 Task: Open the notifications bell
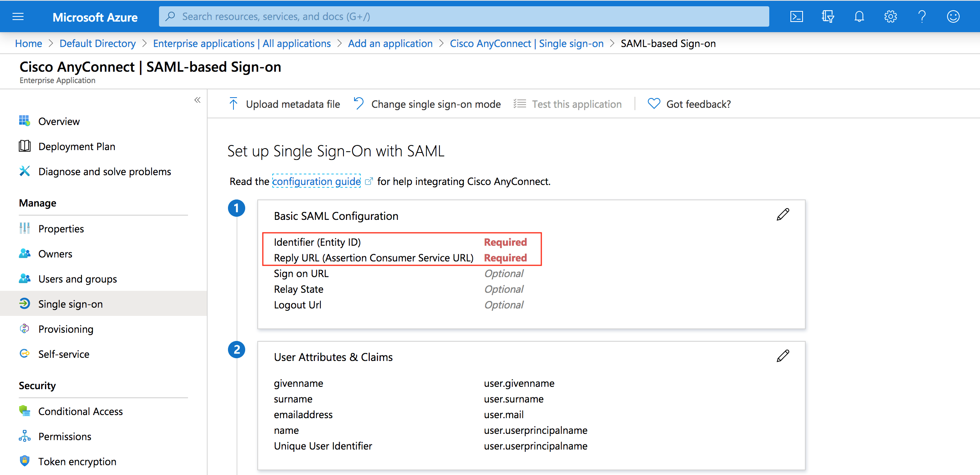coord(859,16)
